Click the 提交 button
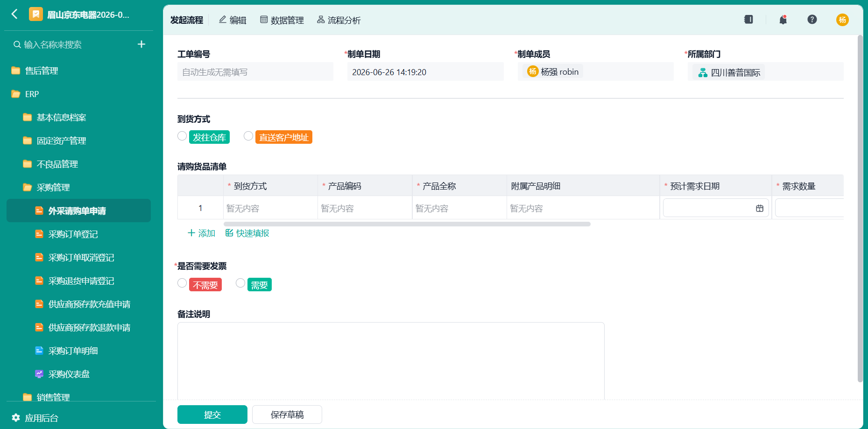The image size is (868, 429). click(x=212, y=415)
